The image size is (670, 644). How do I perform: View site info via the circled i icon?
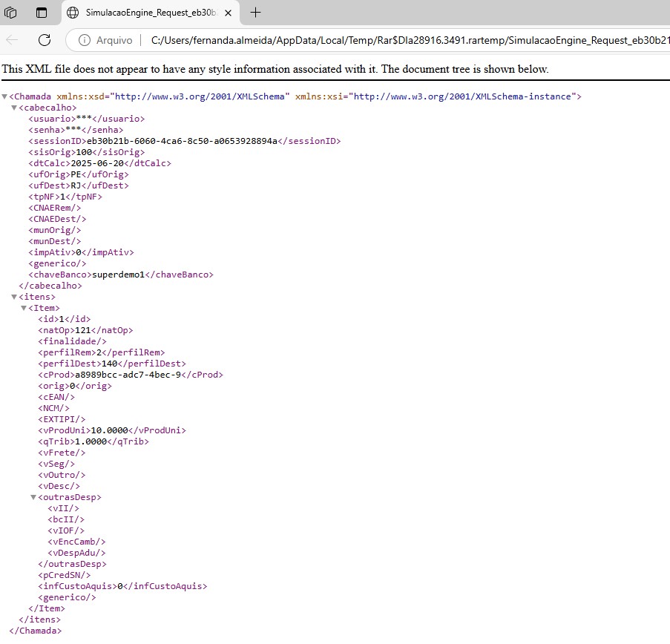pos(85,40)
